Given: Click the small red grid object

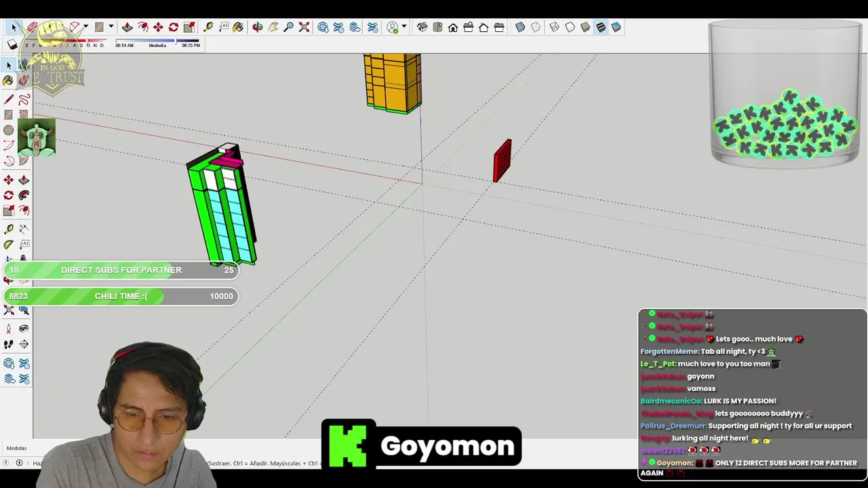Looking at the screenshot, I should (x=502, y=161).
